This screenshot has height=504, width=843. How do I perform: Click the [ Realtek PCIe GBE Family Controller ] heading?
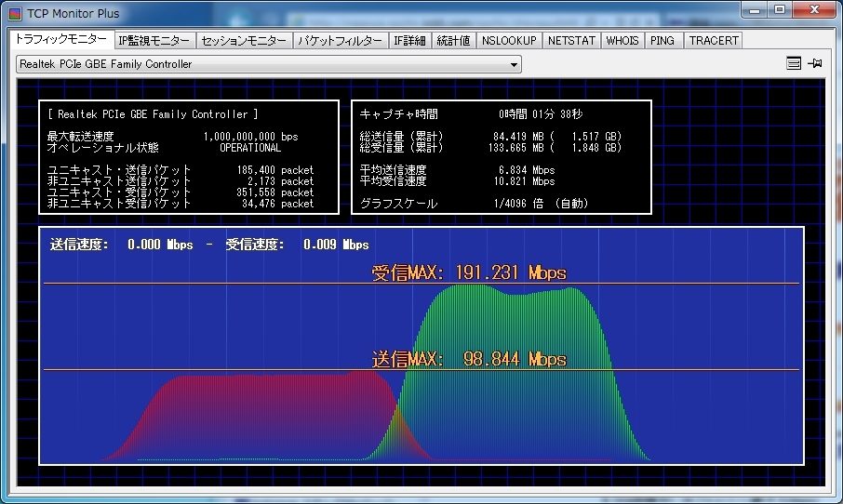[x=153, y=113]
